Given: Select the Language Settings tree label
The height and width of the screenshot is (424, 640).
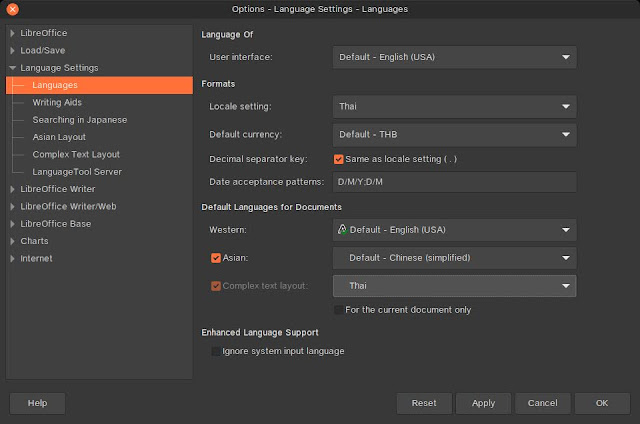Looking at the screenshot, I should pos(59,68).
